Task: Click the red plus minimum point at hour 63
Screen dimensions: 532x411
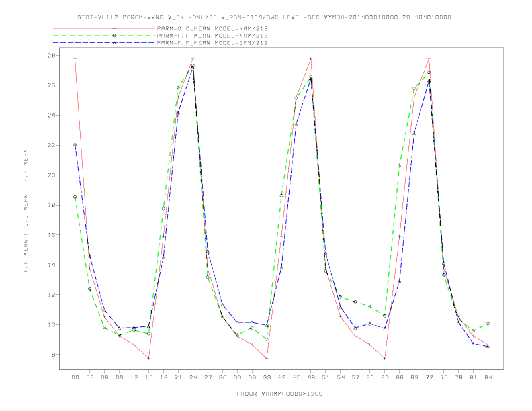Action: coord(385,358)
